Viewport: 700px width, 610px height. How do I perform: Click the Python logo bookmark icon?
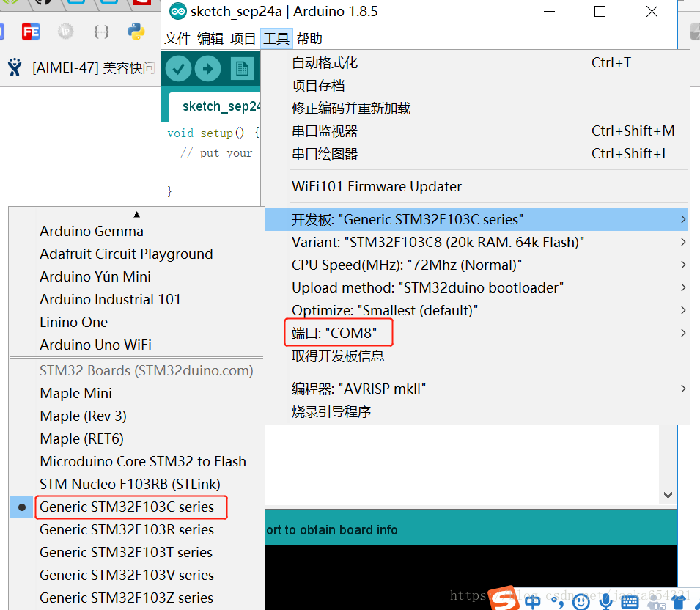click(136, 32)
